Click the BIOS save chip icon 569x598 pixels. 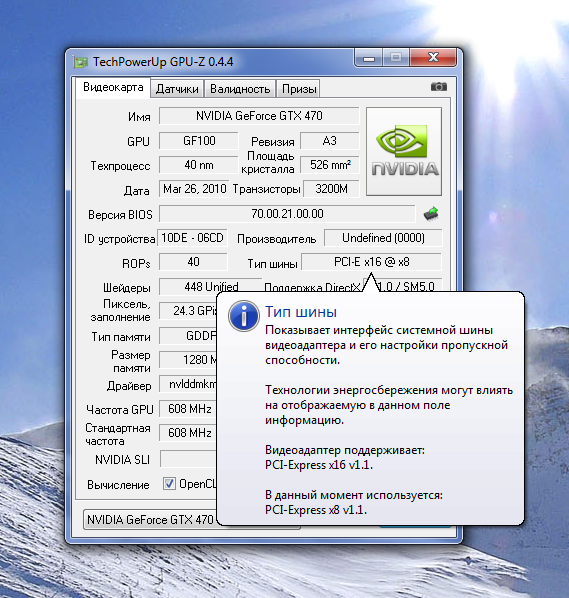tap(431, 214)
